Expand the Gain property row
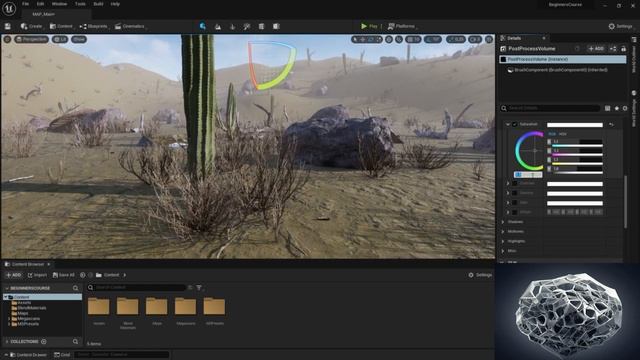Screen dimensions: 640x360 coord(508,202)
